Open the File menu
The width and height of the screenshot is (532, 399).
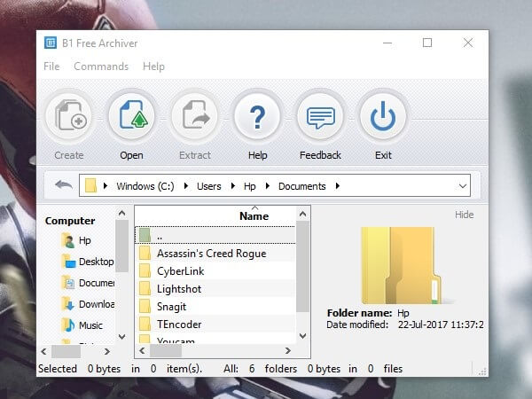point(51,66)
